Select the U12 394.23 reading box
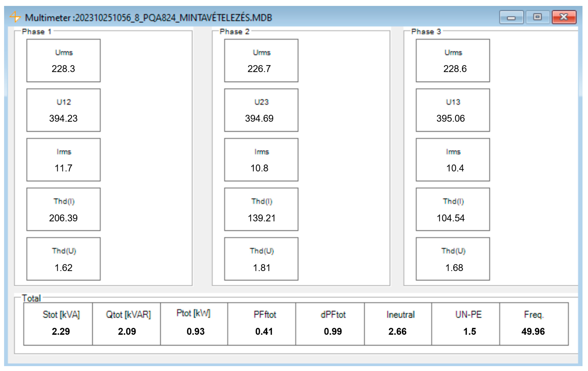Viewport: 588px width, 371px height. (x=63, y=110)
